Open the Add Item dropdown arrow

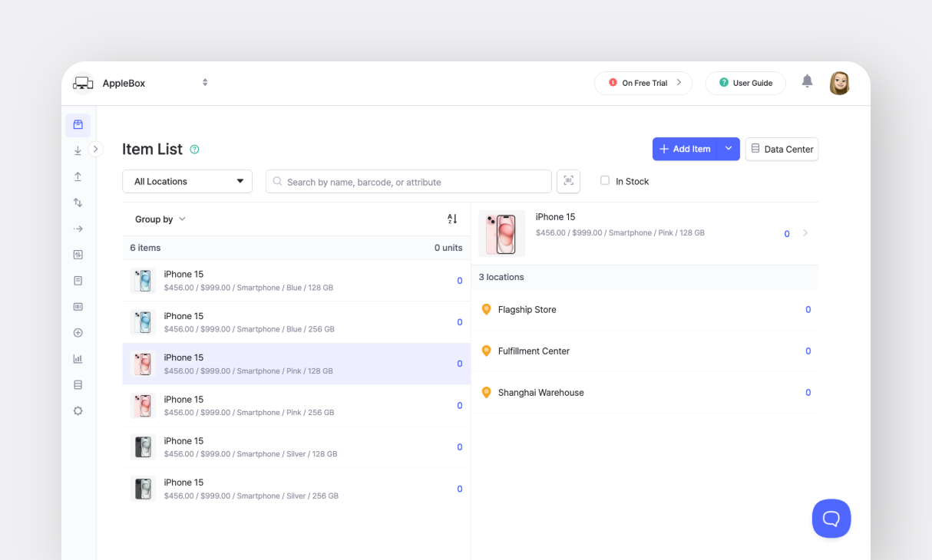tap(729, 149)
